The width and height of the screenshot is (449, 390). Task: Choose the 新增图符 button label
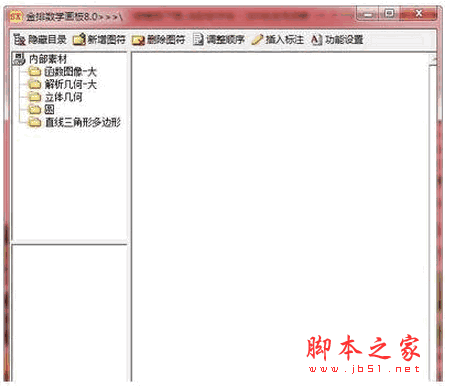[x=106, y=40]
